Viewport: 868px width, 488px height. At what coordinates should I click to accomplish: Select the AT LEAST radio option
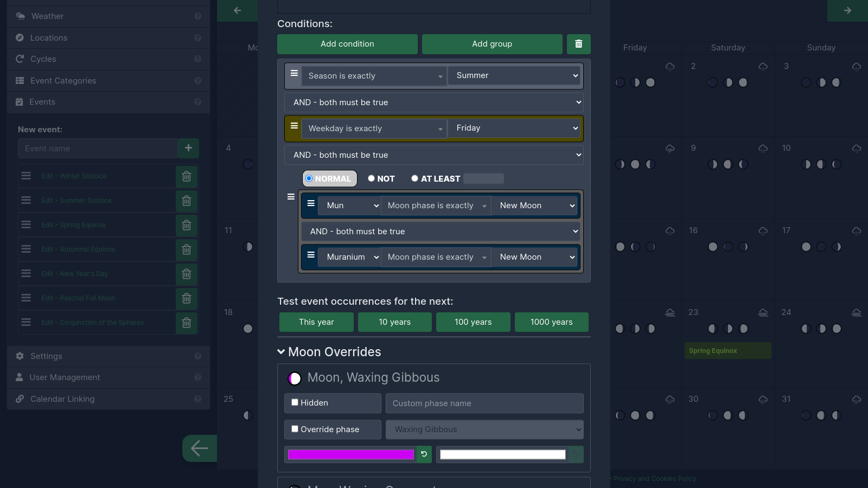pos(415,178)
